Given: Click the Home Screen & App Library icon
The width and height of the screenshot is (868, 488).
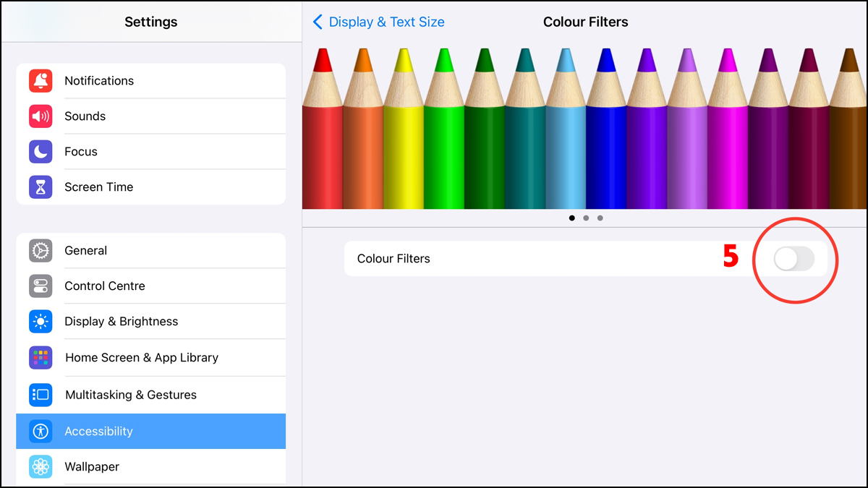Looking at the screenshot, I should pos(41,358).
